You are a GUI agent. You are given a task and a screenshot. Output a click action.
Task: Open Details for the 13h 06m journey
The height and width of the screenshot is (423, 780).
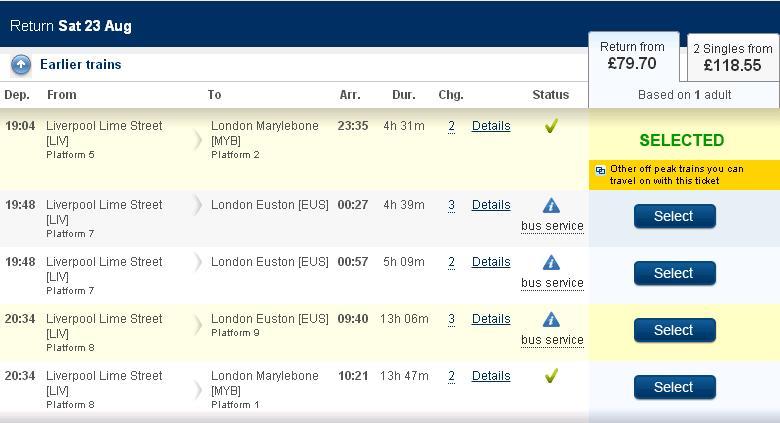(491, 319)
